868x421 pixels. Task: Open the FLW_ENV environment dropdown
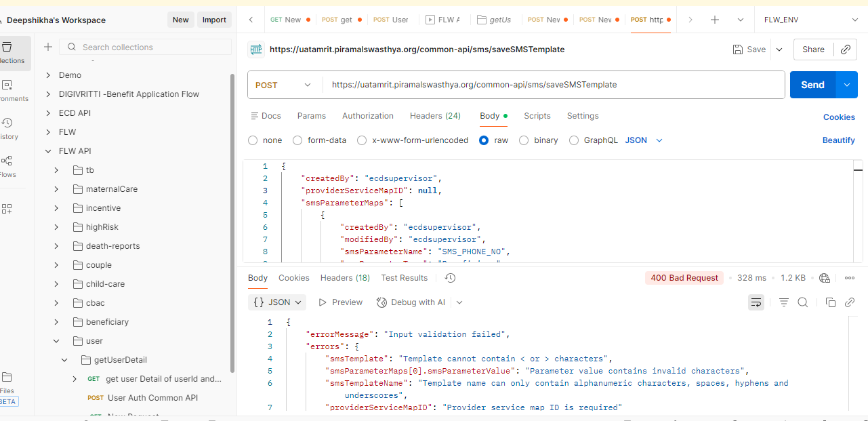810,20
